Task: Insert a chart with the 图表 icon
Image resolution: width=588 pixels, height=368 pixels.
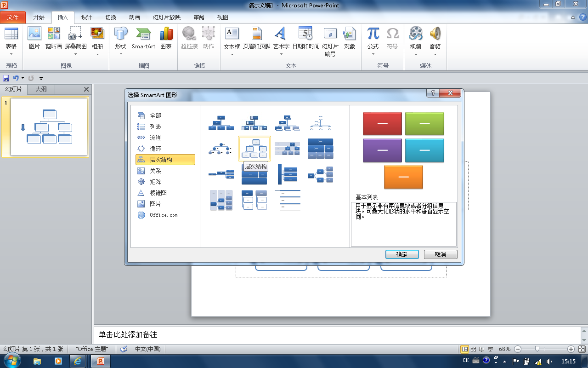Action: (x=166, y=38)
